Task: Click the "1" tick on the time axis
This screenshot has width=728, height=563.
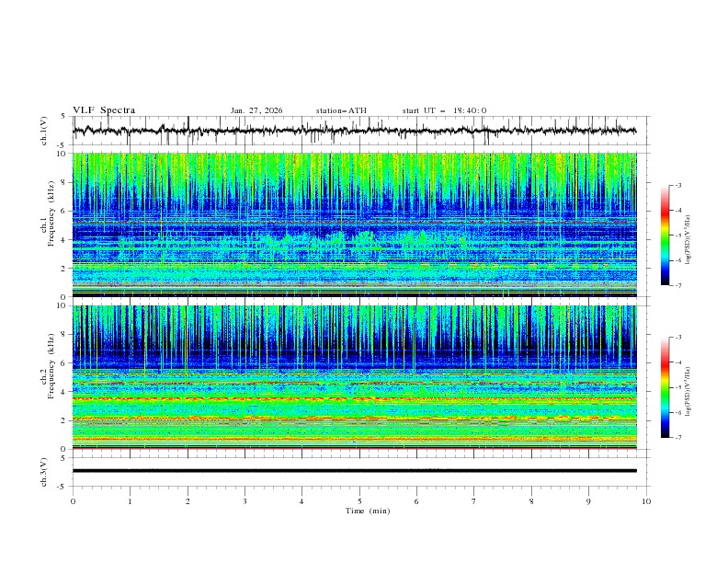Action: 130,501
